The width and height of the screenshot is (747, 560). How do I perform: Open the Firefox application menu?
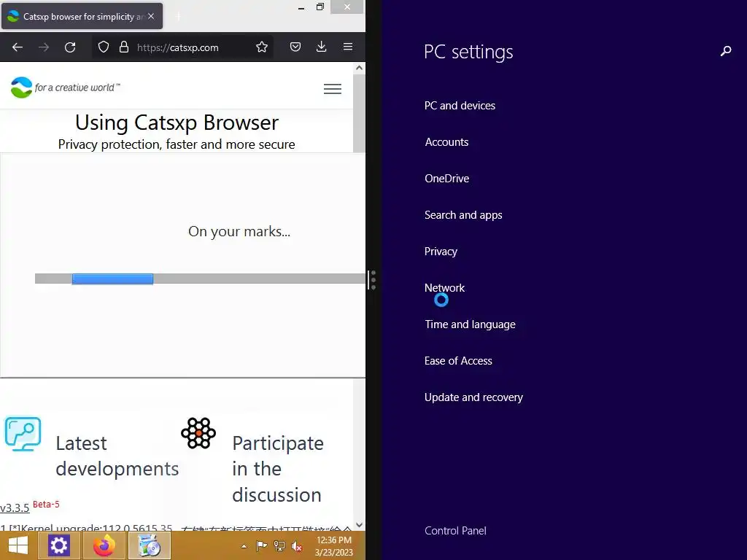click(348, 47)
